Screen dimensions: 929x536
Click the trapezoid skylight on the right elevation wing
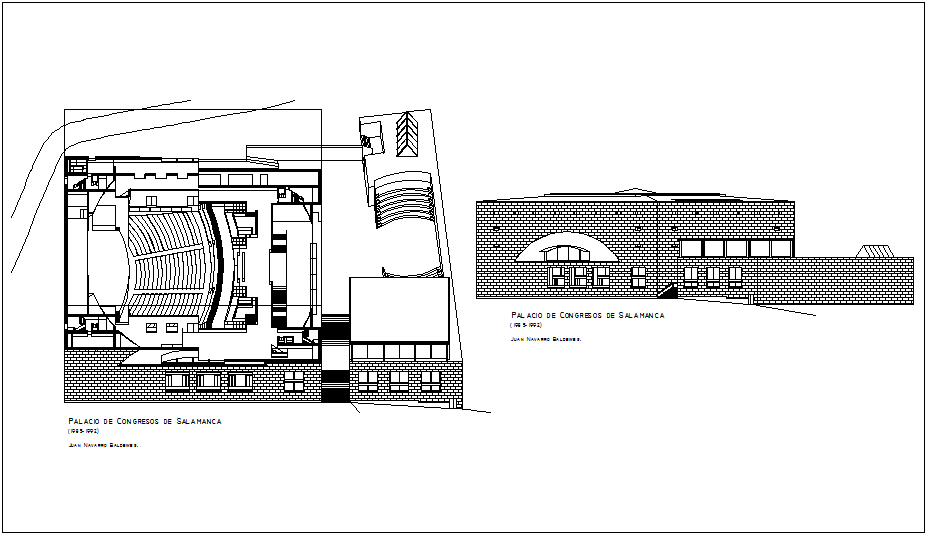pyautogui.click(x=877, y=250)
